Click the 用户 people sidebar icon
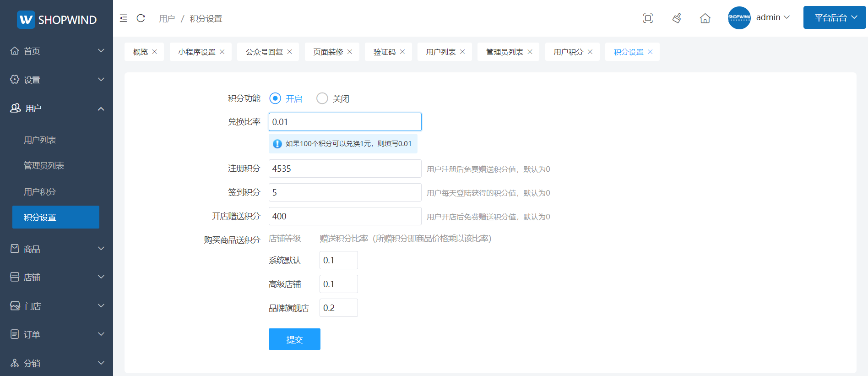The height and width of the screenshot is (376, 868). pos(16,108)
